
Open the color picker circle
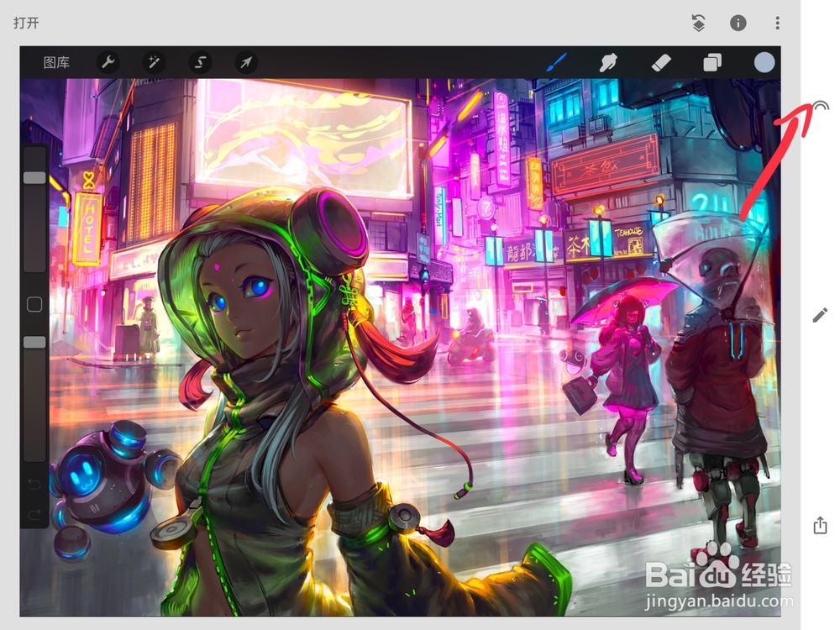764,62
